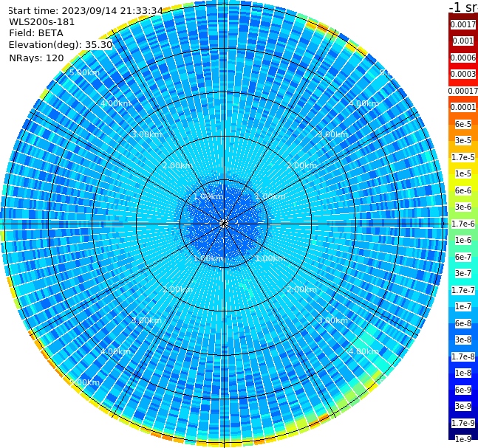Click the lower-right 4.00km range label

click(364, 351)
